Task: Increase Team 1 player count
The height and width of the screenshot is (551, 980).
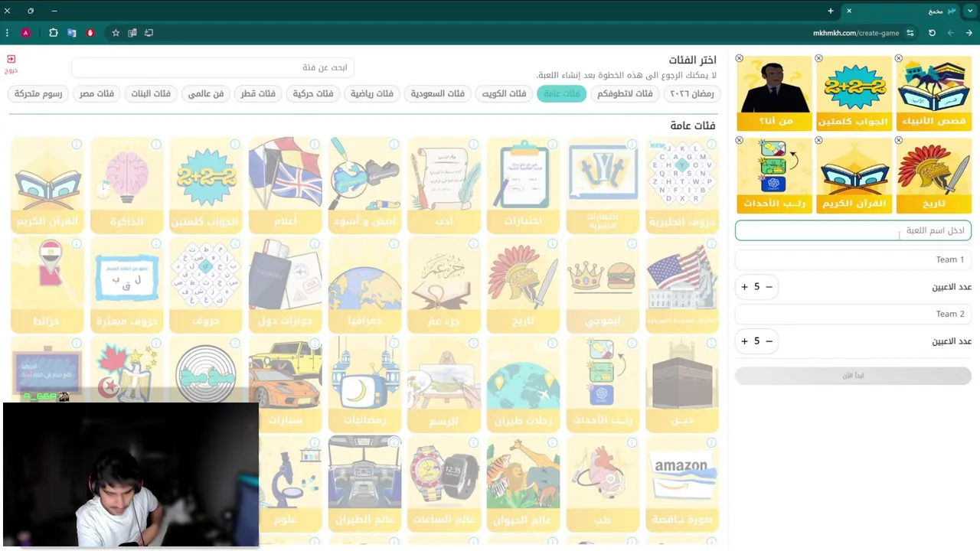Action: (744, 287)
